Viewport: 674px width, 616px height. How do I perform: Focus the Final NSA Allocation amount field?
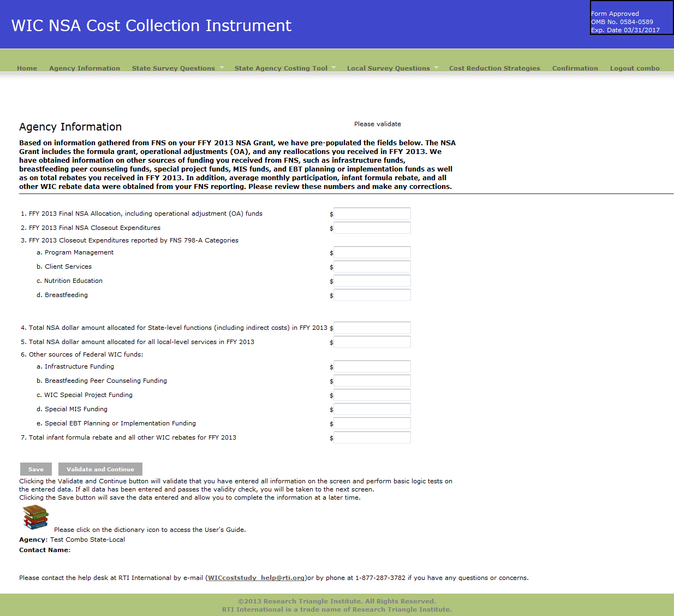372,214
